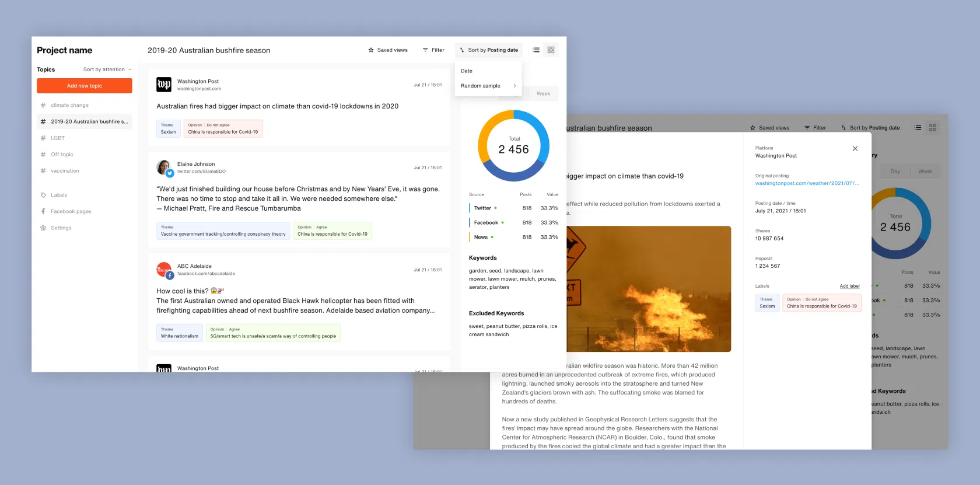Open Sort by Posting date in back window
980x485 pixels.
870,128
